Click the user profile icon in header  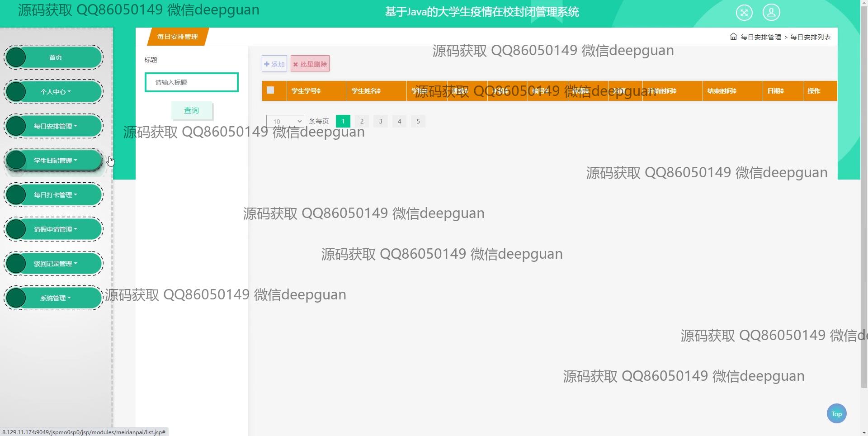point(771,12)
